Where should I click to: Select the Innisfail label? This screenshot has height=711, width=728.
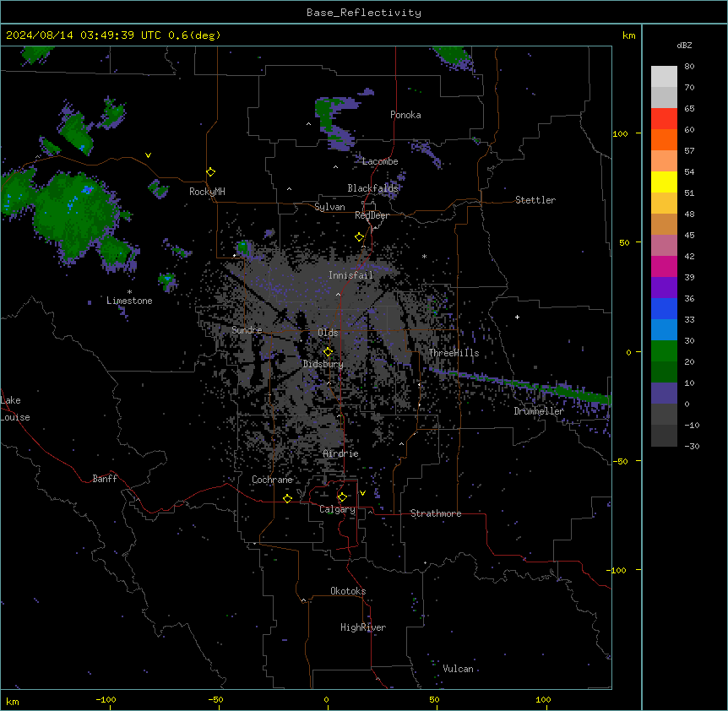coord(351,275)
